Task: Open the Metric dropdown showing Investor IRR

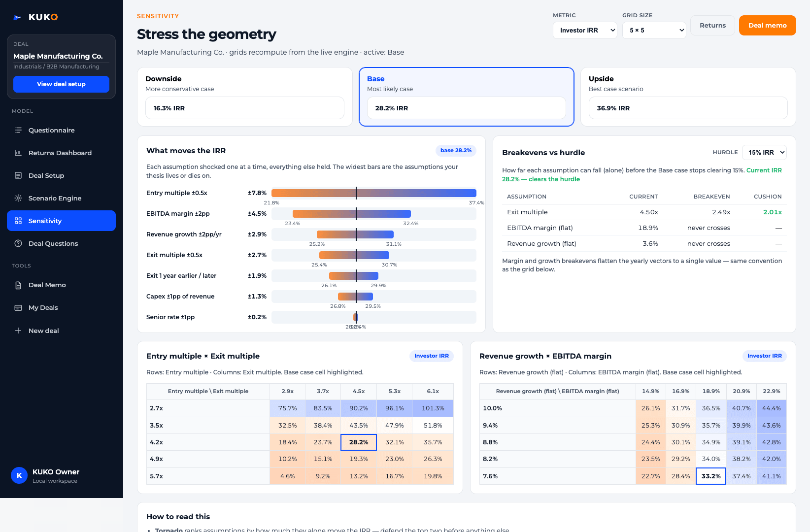Action: [x=585, y=30]
